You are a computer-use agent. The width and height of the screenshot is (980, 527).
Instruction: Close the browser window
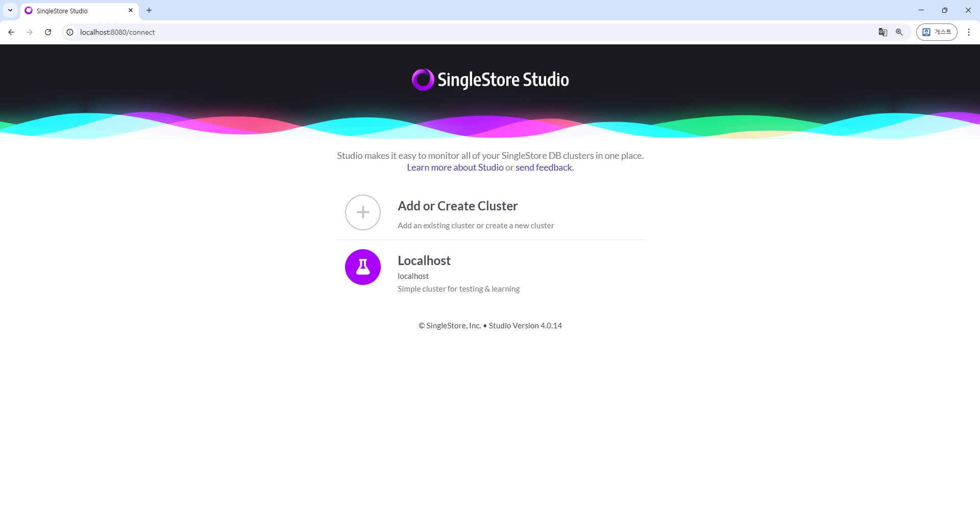click(x=968, y=10)
